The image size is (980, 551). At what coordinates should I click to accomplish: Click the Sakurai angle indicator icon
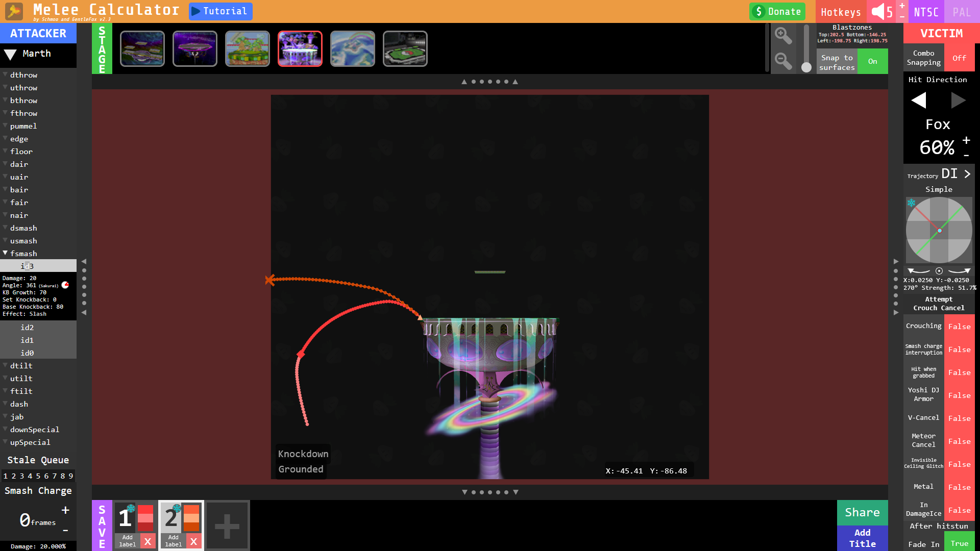click(x=65, y=285)
